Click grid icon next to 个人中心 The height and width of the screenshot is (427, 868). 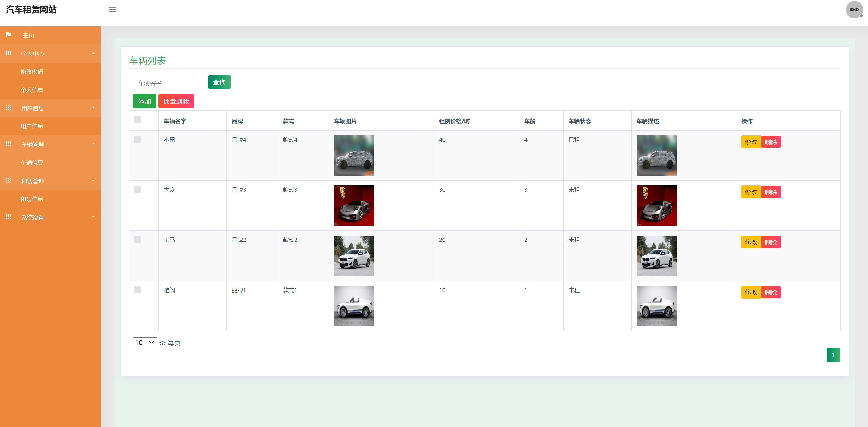[x=8, y=53]
